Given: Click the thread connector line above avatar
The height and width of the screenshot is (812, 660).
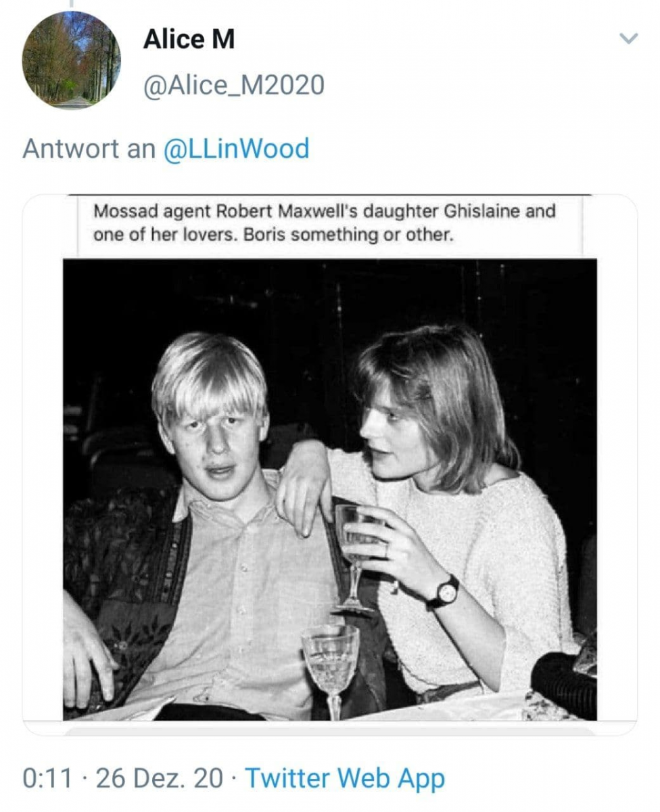Looking at the screenshot, I should [x=70, y=2].
